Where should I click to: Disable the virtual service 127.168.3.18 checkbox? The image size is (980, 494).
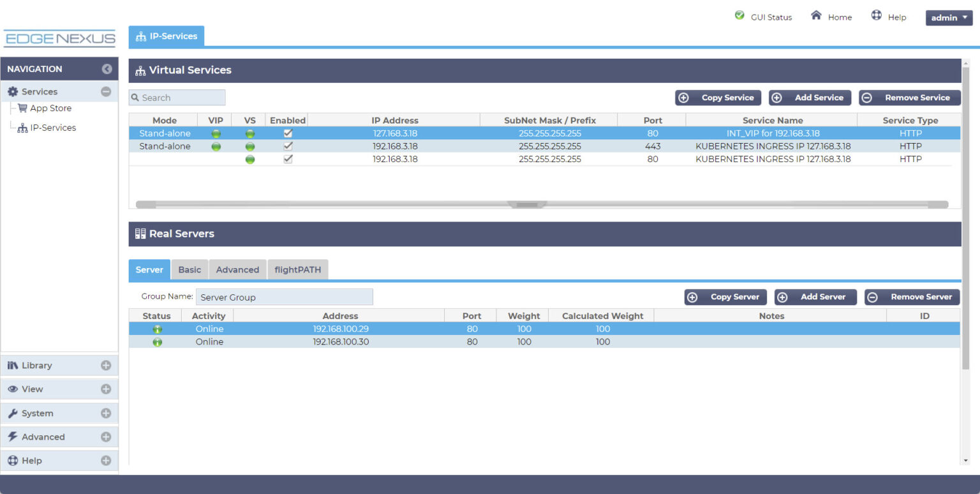288,133
